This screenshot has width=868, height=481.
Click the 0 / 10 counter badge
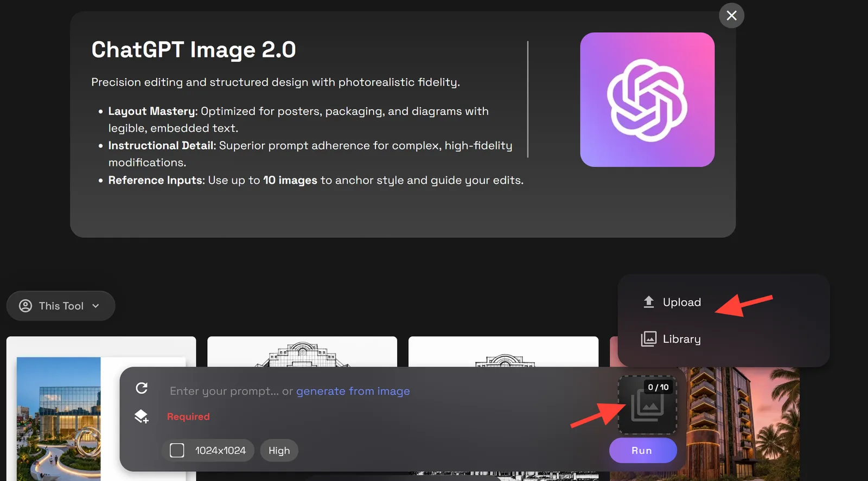point(658,387)
